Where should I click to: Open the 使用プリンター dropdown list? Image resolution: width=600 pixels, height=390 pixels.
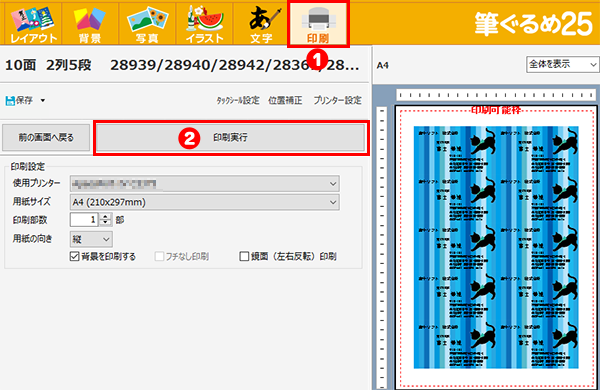pyautogui.click(x=205, y=184)
